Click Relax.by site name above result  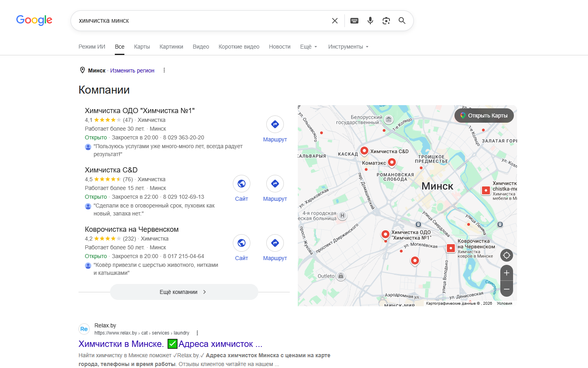click(105, 325)
